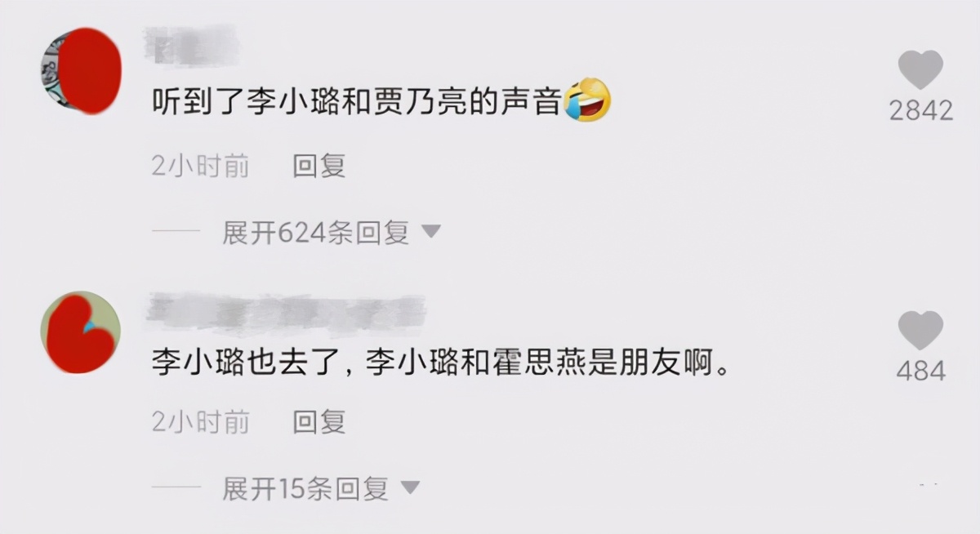980x534 pixels.
Task: Open the first commenter's avatar
Action: (x=81, y=71)
